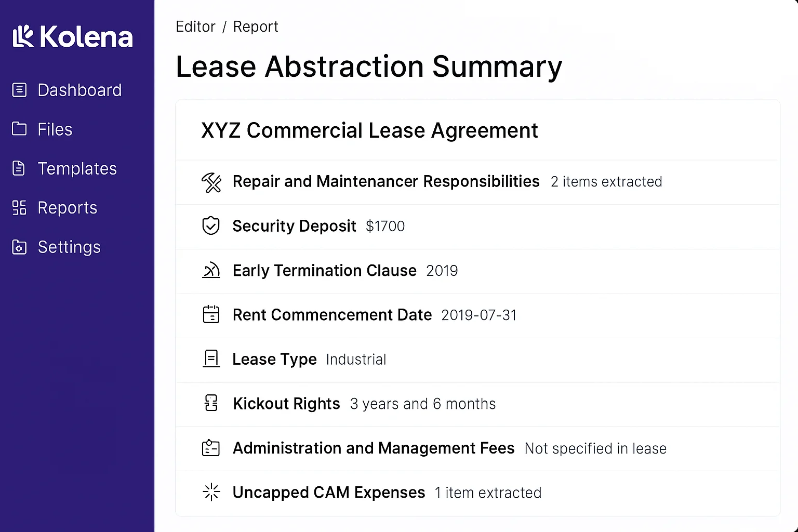Click the Settings icon in the sidebar
Screen dimensions: 798x532
pos(19,247)
